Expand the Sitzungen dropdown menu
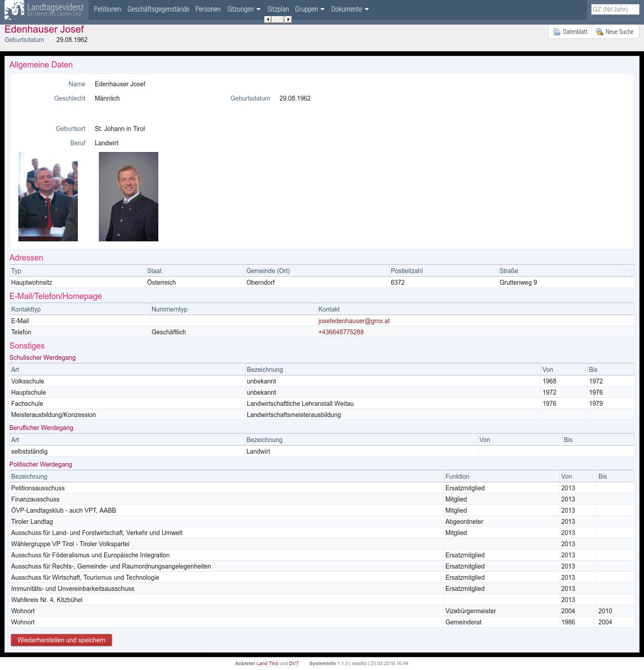644x670 pixels. [244, 9]
